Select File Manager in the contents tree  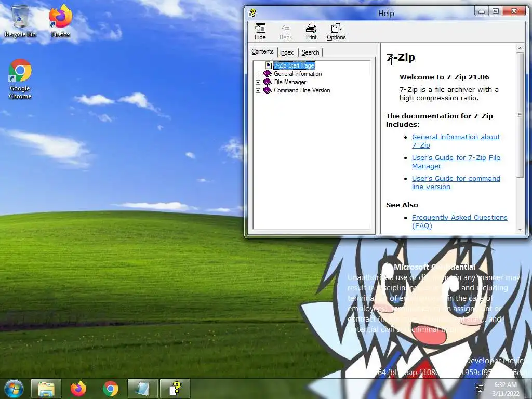click(290, 82)
